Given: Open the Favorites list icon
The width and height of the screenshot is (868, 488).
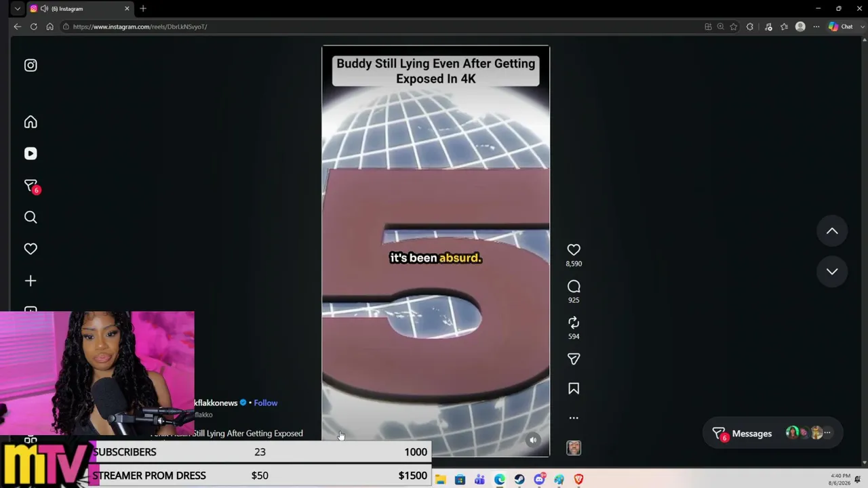Looking at the screenshot, I should 785,26.
